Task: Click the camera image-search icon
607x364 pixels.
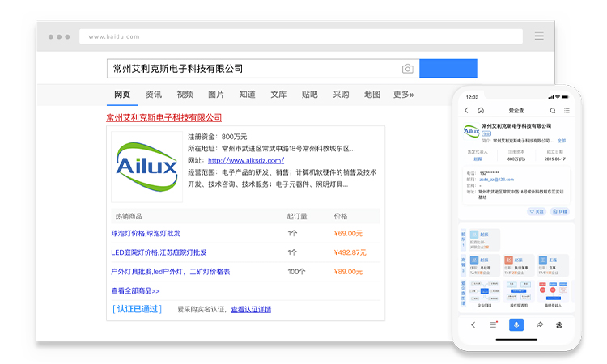Action: 407,69
